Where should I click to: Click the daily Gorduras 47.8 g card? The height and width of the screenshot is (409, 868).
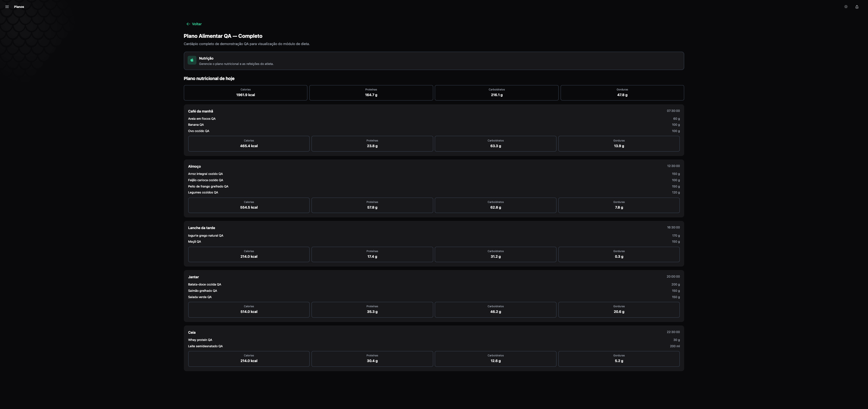622,93
